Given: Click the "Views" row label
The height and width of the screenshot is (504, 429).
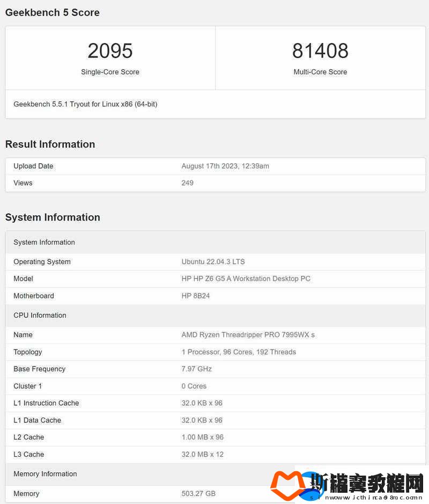Looking at the screenshot, I should (23, 183).
